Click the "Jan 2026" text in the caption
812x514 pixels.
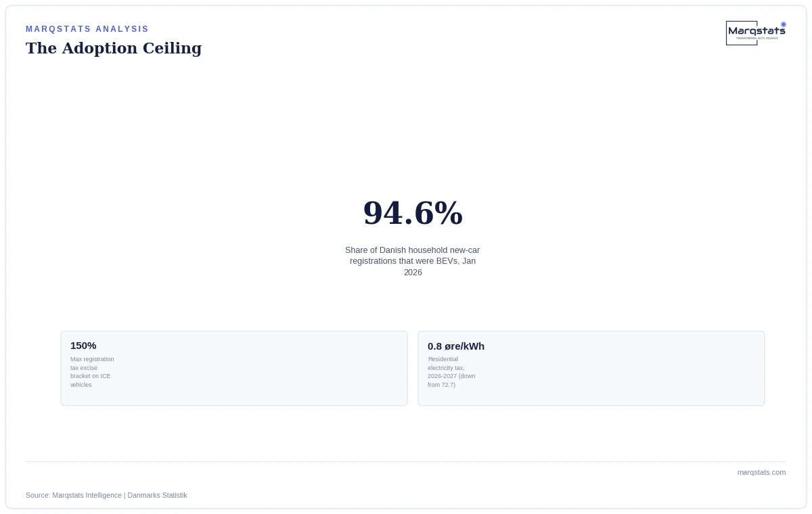pyautogui.click(x=440, y=266)
